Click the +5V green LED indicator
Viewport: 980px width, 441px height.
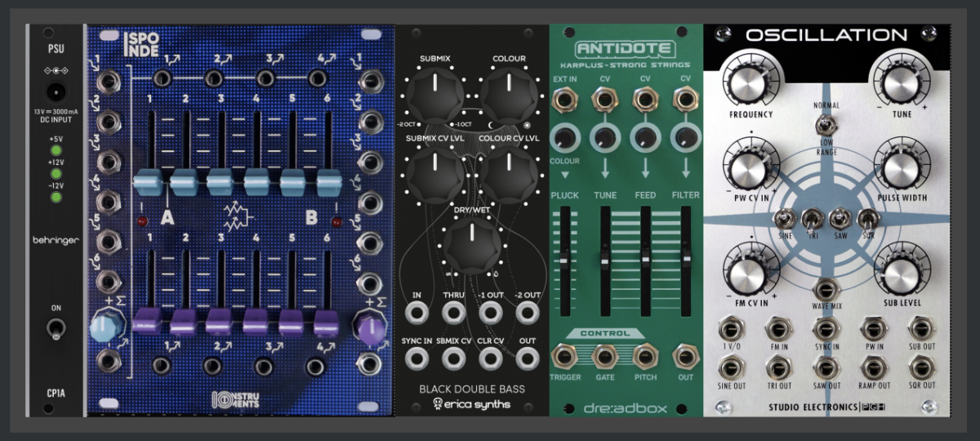(x=56, y=150)
